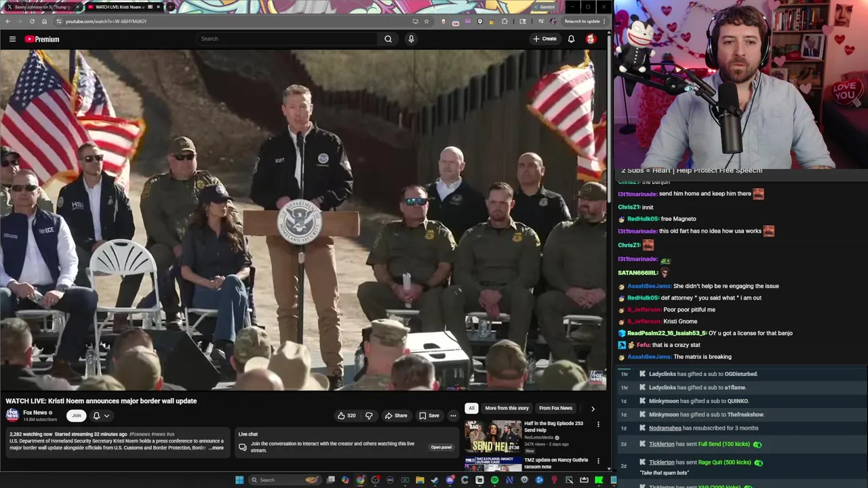Viewport: 868px width, 488px height.
Task: Close the Benny Johnson X tab
Action: tap(78, 7)
